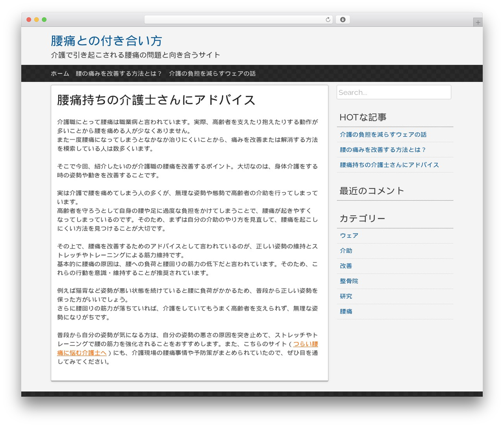504x427 pixels.
Task: Open 介護の負担を減らすウェアの話 in navigation bar
Action: (212, 74)
